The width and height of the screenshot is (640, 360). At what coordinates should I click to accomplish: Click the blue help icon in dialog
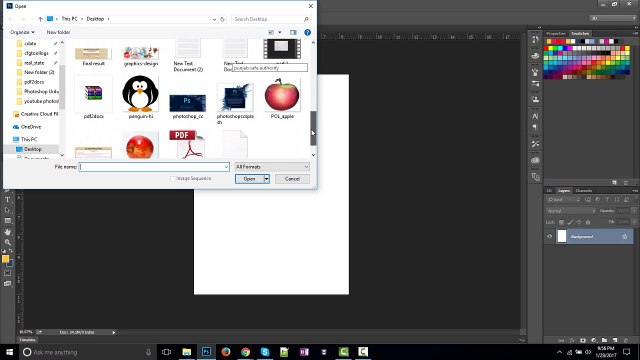coord(307,32)
